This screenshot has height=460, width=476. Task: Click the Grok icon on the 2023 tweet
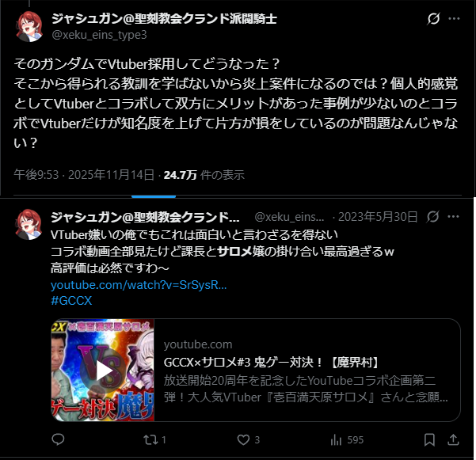pos(432,217)
